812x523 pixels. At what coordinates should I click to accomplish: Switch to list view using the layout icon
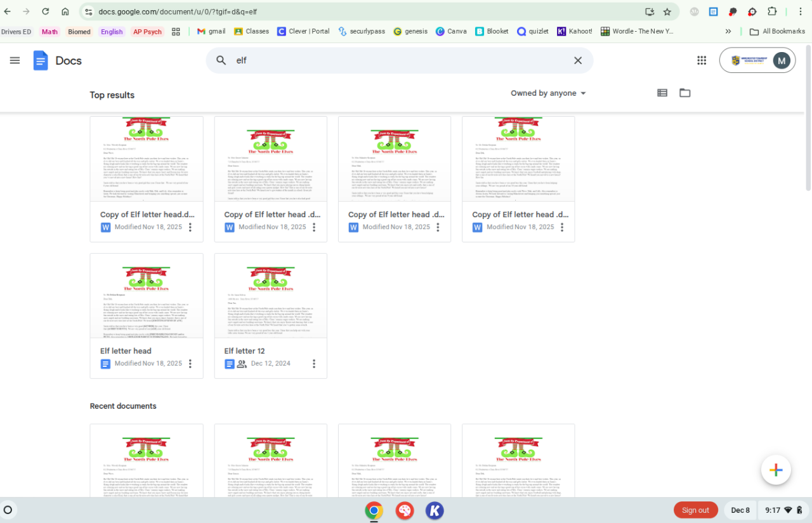[662, 93]
